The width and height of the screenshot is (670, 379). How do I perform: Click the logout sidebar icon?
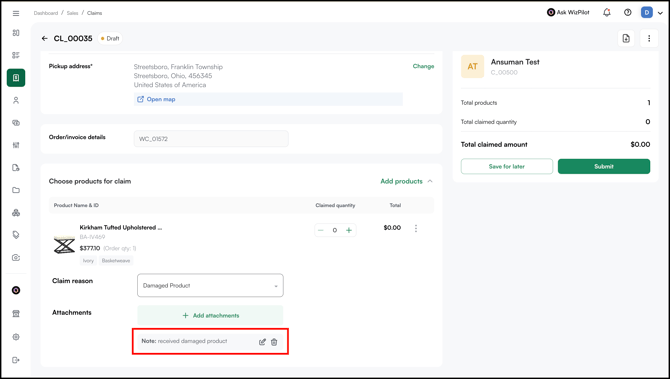[16, 360]
